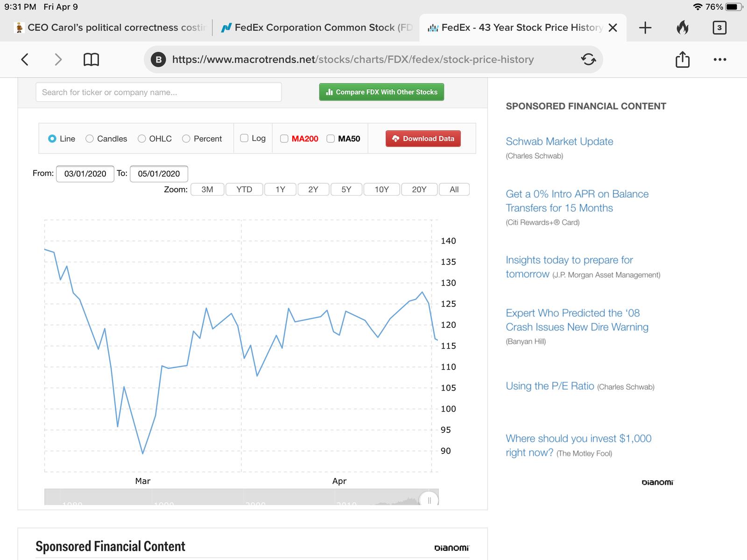Click the Download Data button

coord(423,139)
